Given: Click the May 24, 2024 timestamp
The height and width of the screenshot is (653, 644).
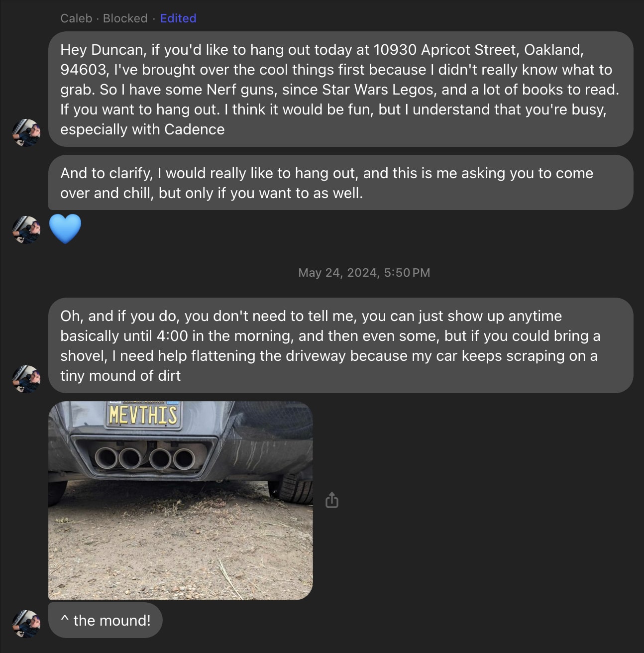Looking at the screenshot, I should [364, 273].
